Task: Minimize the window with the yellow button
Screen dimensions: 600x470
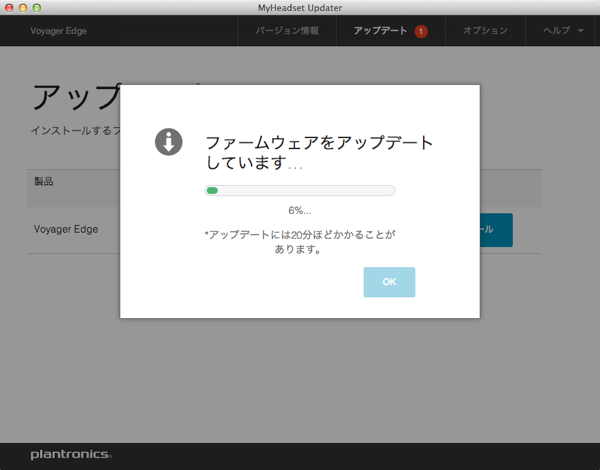Action: click(23, 8)
